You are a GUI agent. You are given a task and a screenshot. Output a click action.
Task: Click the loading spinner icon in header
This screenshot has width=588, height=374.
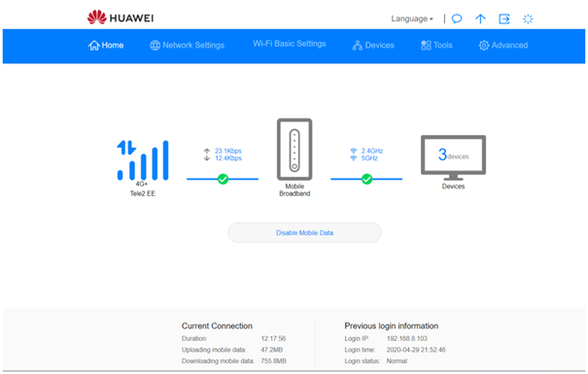[x=528, y=18]
